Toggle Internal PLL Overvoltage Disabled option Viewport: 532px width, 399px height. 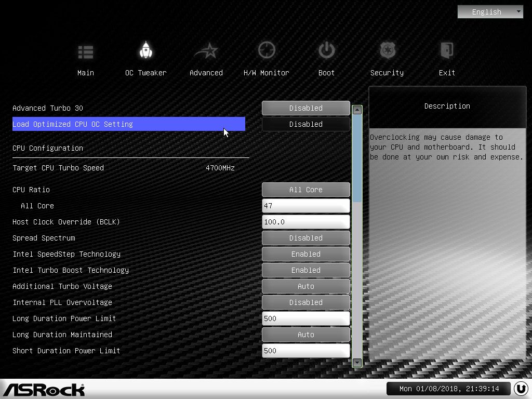point(305,302)
